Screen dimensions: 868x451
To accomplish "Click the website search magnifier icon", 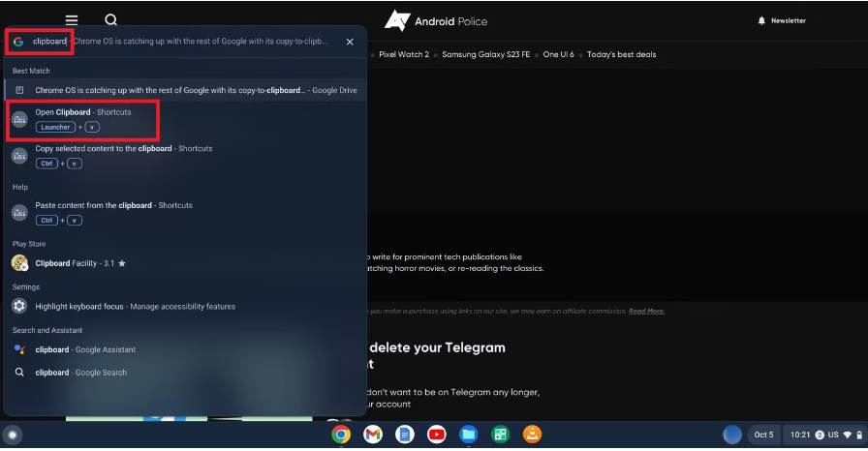I will [x=111, y=20].
